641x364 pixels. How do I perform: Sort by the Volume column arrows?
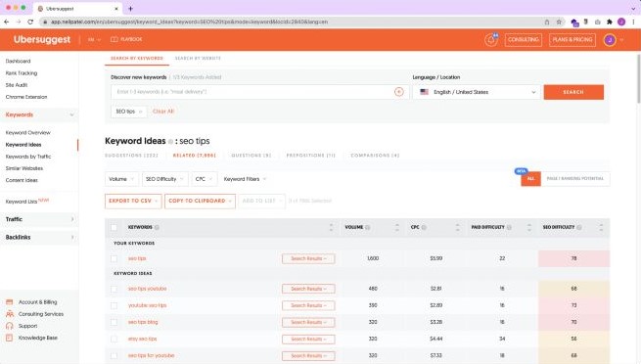(397, 228)
